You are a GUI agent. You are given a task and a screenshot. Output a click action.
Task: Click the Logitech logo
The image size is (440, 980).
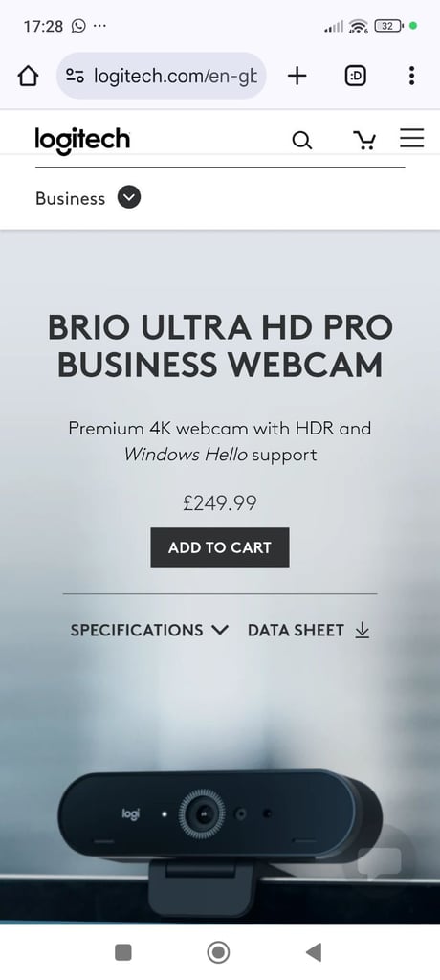click(x=82, y=140)
